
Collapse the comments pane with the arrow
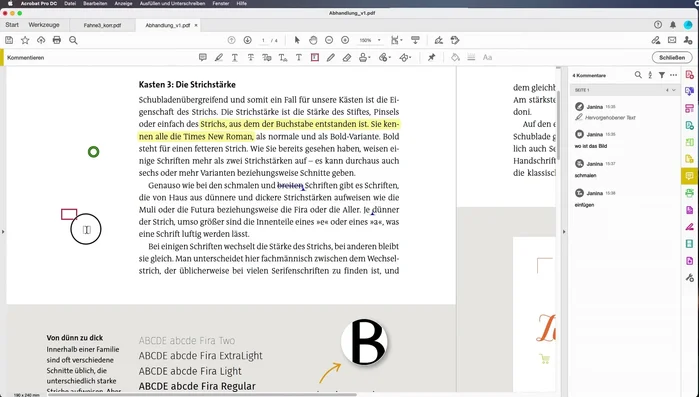(x=564, y=232)
